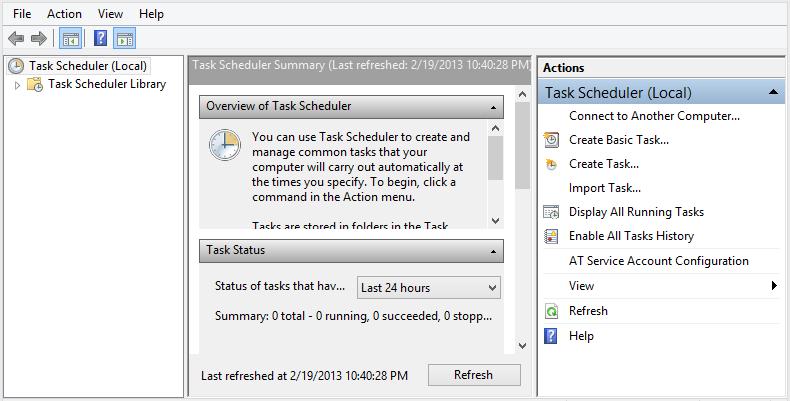Toggle the Show/Hide Console Tree icon
The image size is (790, 401).
coord(71,39)
